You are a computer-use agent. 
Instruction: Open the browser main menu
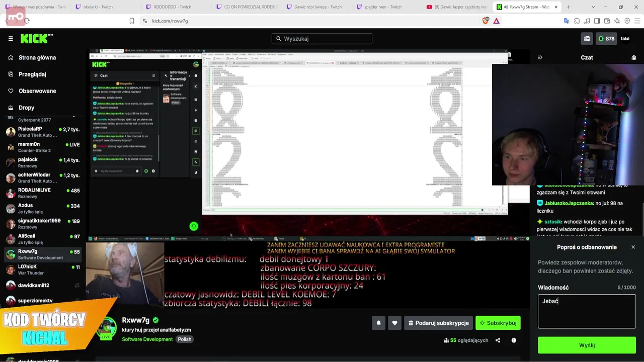click(637, 21)
